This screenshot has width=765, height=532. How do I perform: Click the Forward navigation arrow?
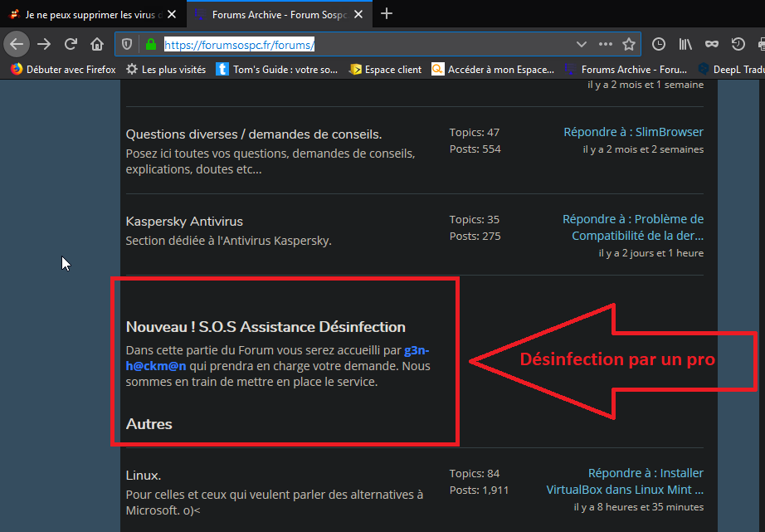coord(45,44)
